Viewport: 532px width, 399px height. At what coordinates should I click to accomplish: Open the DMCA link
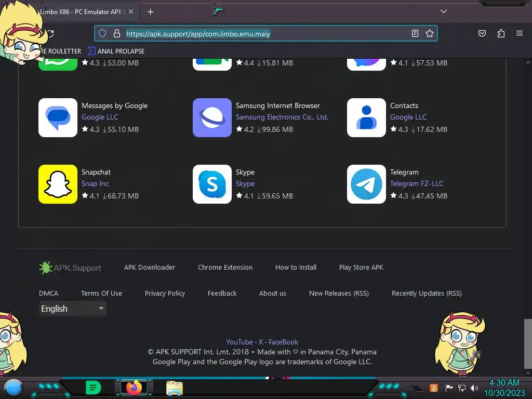48,293
